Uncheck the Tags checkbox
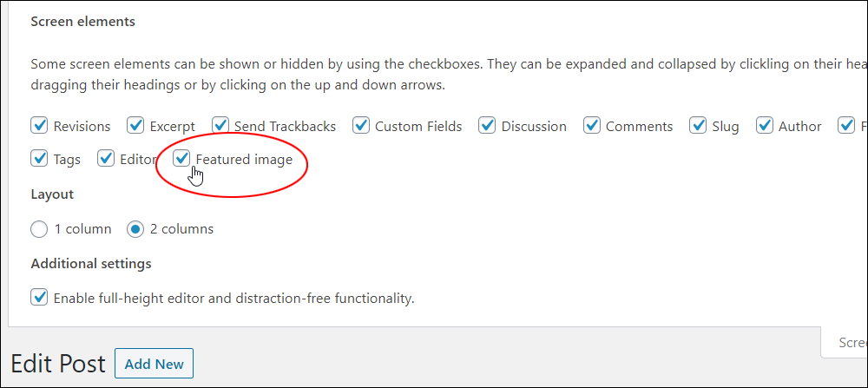The image size is (868, 388). 39,159
